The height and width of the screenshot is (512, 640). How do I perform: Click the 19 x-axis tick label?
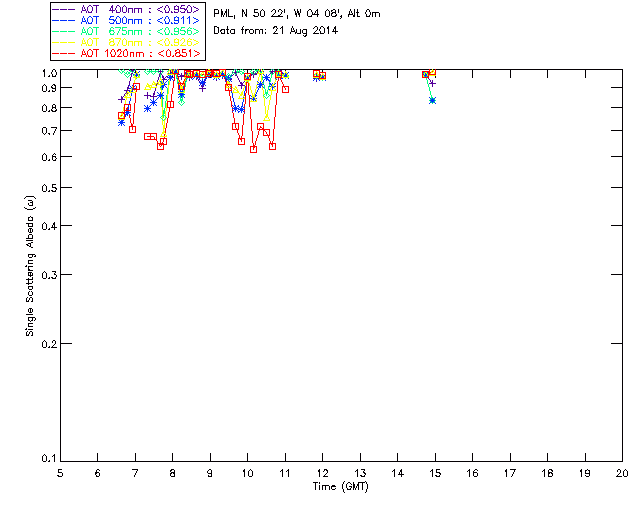[x=585, y=473]
